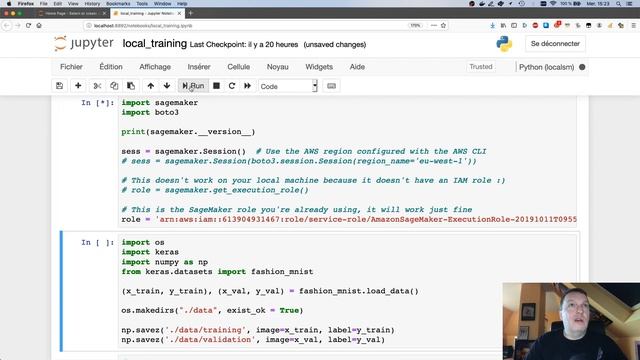
Task: Open the Widgets menu
Action: (x=319, y=67)
